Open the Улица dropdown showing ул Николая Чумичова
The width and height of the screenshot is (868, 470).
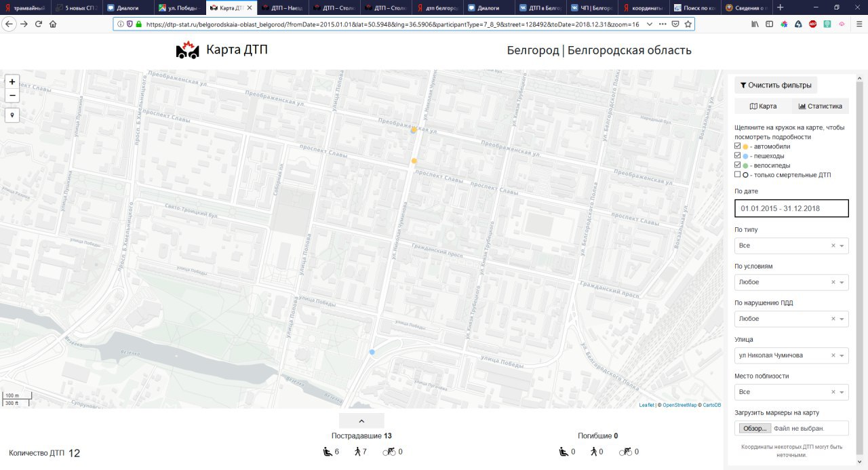[791, 355]
